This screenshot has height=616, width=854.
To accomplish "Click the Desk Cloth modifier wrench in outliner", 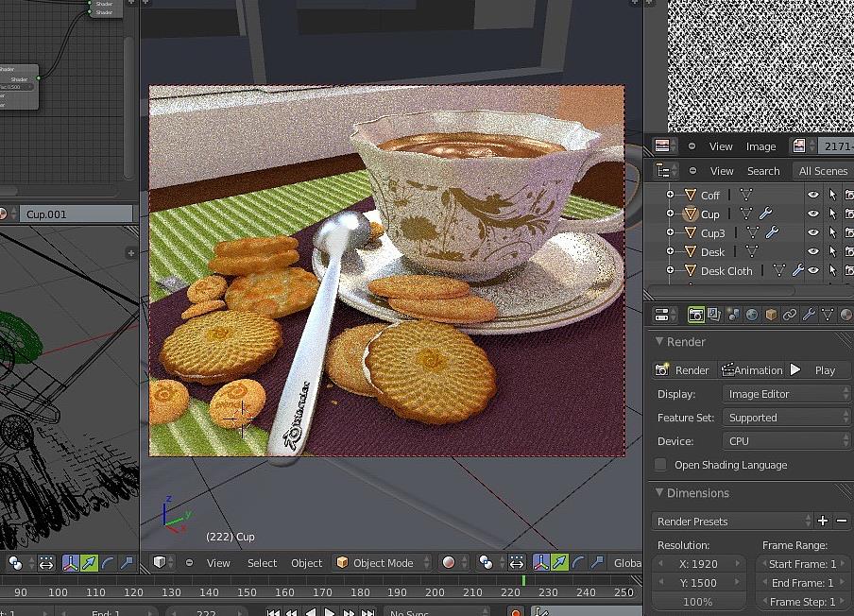I will 798,270.
